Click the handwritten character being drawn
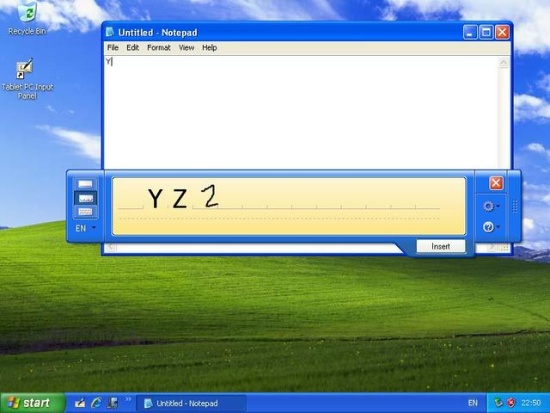 point(209,196)
